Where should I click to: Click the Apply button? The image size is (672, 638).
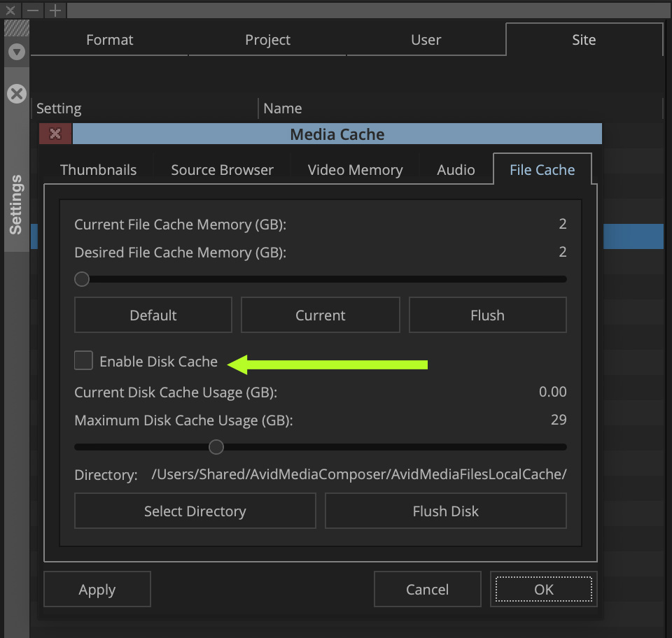coord(97,589)
